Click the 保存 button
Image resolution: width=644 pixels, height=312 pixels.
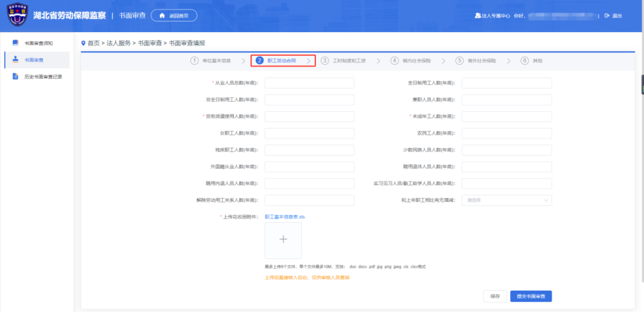tap(494, 296)
